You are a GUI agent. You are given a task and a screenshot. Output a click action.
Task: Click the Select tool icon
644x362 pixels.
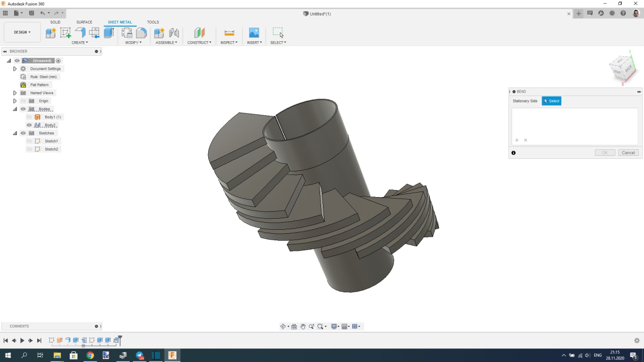point(278,33)
